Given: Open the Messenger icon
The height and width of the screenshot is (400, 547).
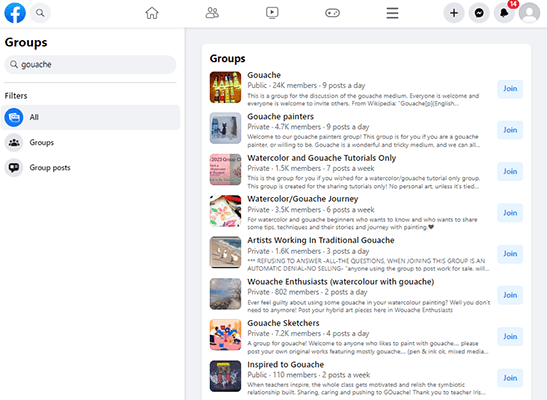Looking at the screenshot, I should click(479, 13).
